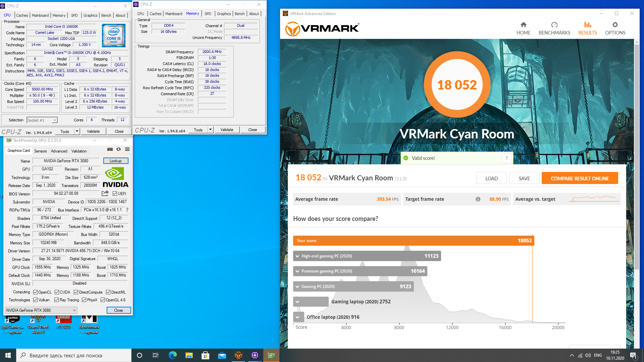Open Bench tab in Memory CPU-Z window
The height and width of the screenshot is (362, 644).
coord(239,14)
